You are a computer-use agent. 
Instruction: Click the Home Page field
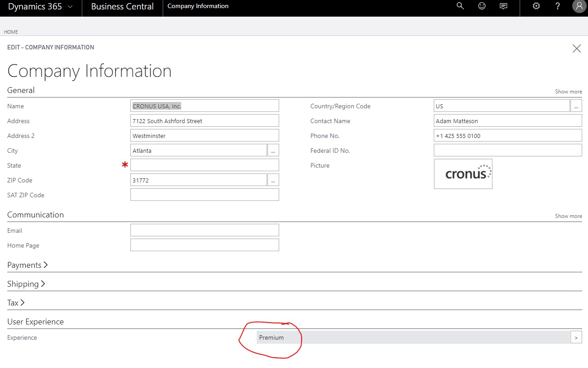point(205,245)
